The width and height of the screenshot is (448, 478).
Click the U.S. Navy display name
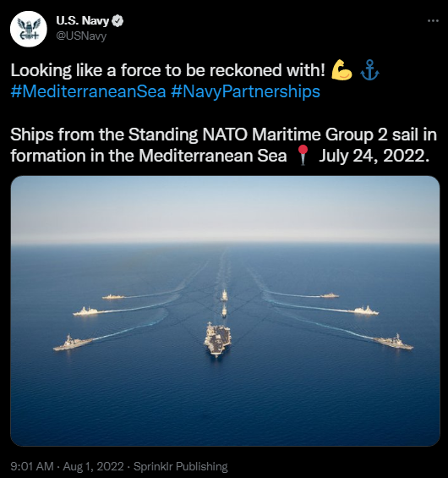(x=82, y=21)
